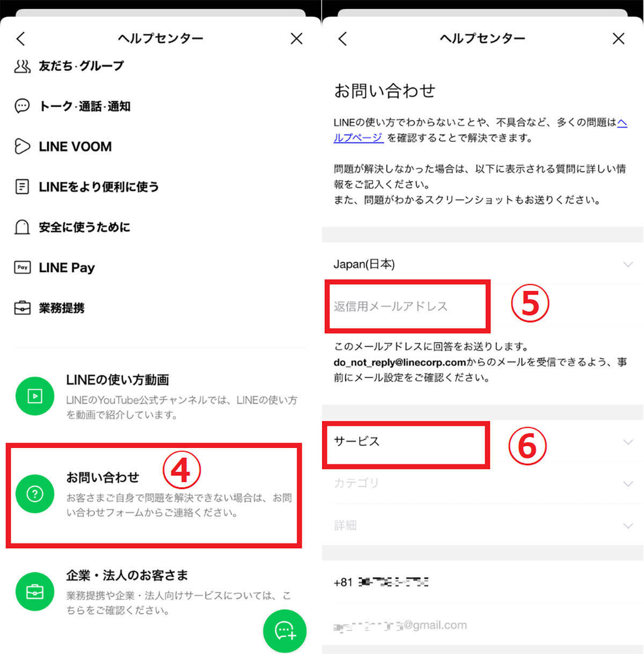Screen dimensions: 644x654
Task: Click the green お問い合わせ question mark icon
Action: [x=35, y=494]
